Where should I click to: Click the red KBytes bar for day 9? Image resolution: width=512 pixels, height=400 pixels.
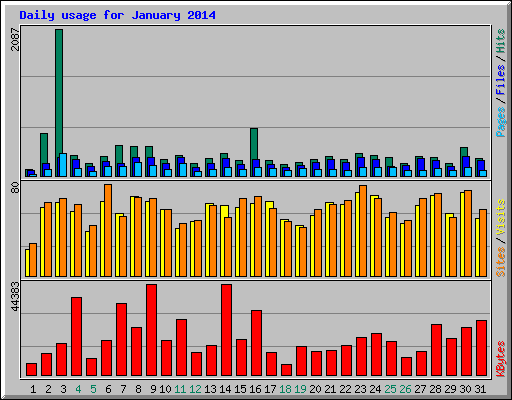coord(151,330)
